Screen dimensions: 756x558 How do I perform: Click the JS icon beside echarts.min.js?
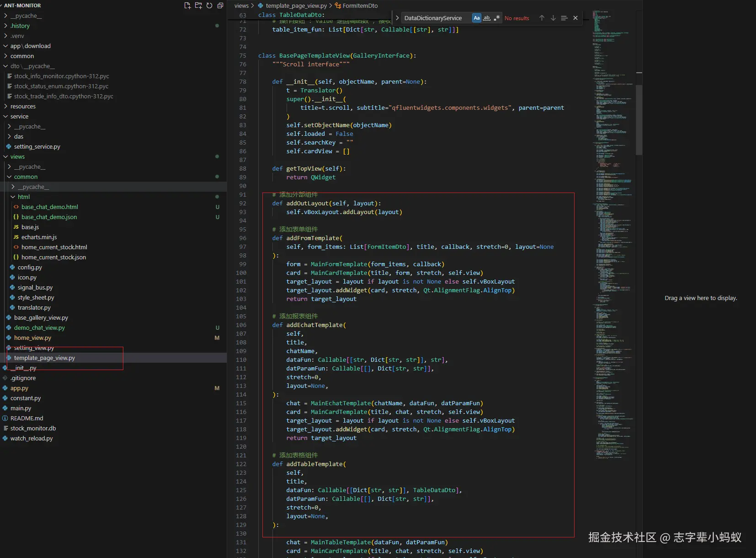click(16, 237)
